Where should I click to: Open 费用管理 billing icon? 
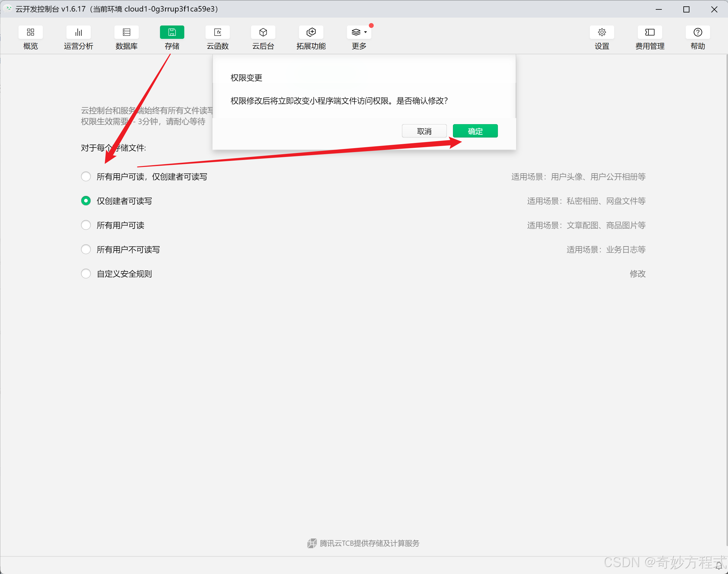(649, 32)
